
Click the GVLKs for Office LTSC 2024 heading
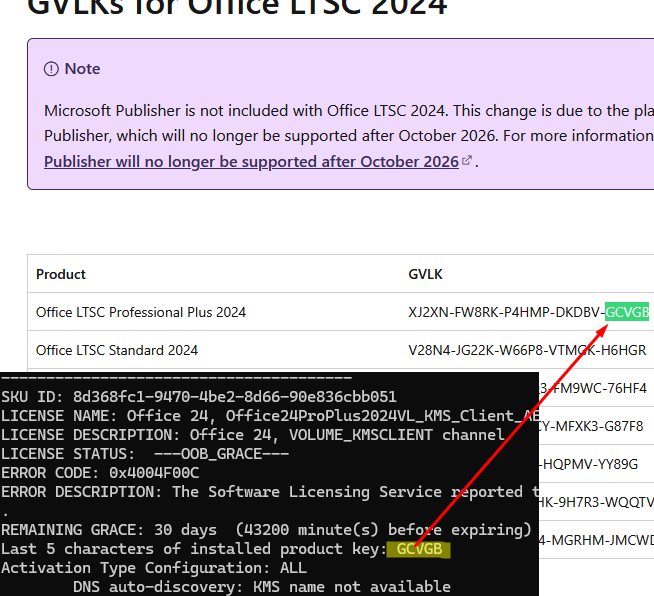coord(237,8)
